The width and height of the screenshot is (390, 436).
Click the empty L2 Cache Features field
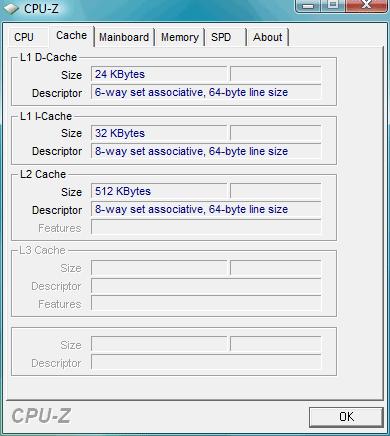click(206, 227)
